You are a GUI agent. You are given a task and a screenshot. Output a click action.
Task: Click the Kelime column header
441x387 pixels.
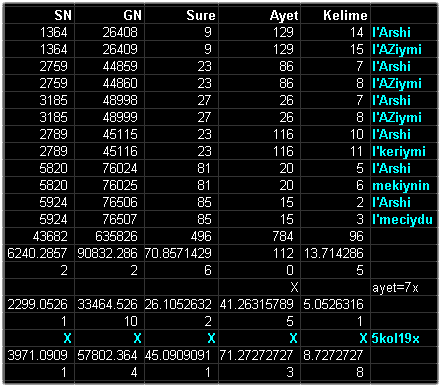point(336,15)
